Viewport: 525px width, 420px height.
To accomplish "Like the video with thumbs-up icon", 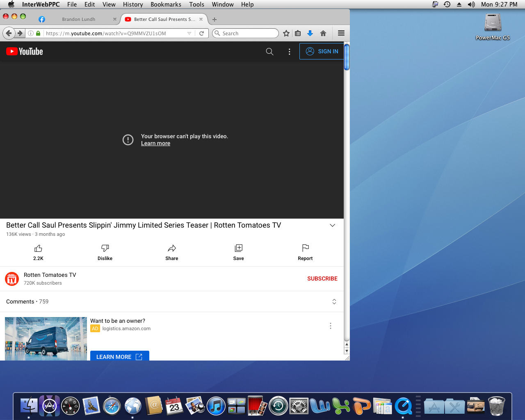I will coord(38,248).
